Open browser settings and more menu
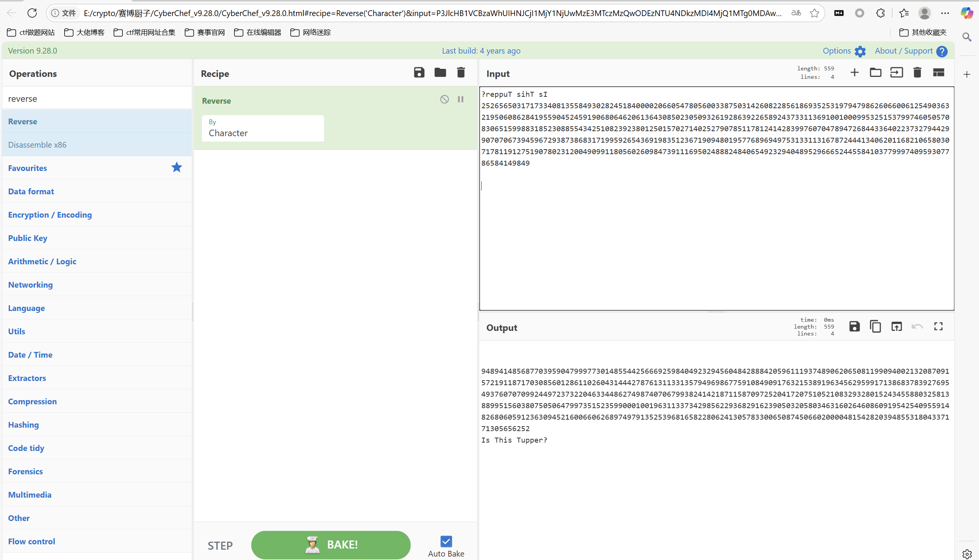979x560 pixels. click(x=945, y=13)
